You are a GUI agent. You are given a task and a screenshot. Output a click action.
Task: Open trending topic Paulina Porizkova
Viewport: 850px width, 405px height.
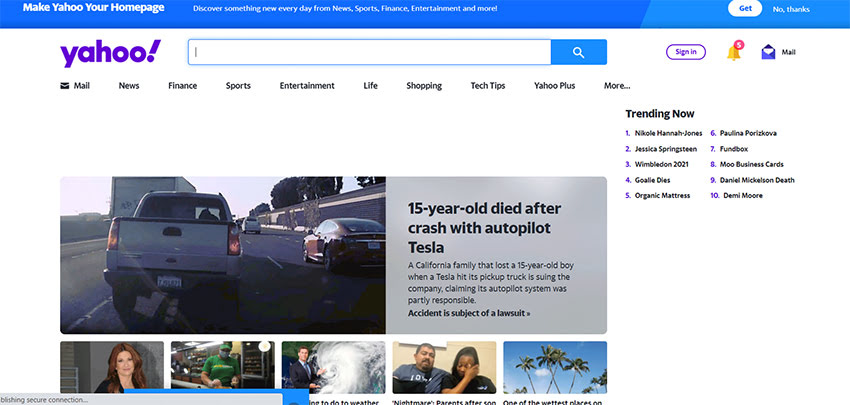click(x=748, y=133)
